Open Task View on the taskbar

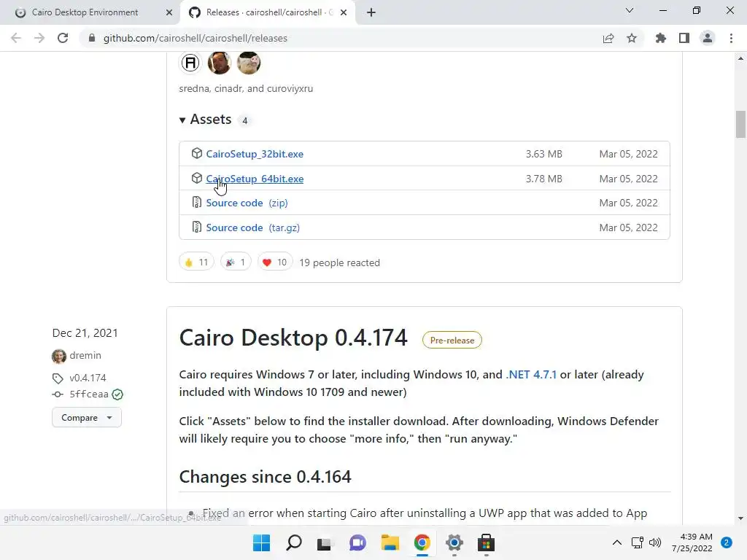(x=325, y=542)
